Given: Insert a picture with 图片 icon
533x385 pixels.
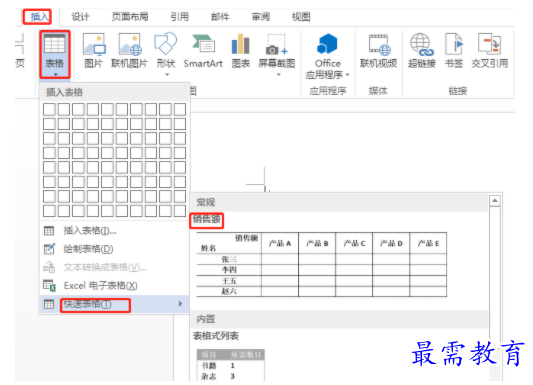Looking at the screenshot, I should (94, 51).
